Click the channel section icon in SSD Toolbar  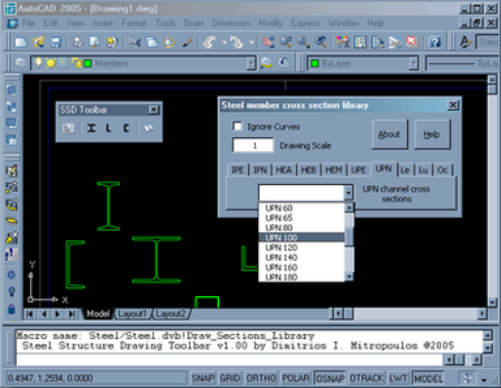pos(126,128)
